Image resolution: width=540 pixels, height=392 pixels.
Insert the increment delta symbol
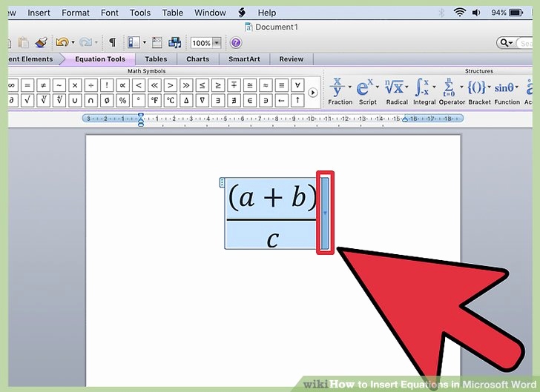click(x=186, y=101)
